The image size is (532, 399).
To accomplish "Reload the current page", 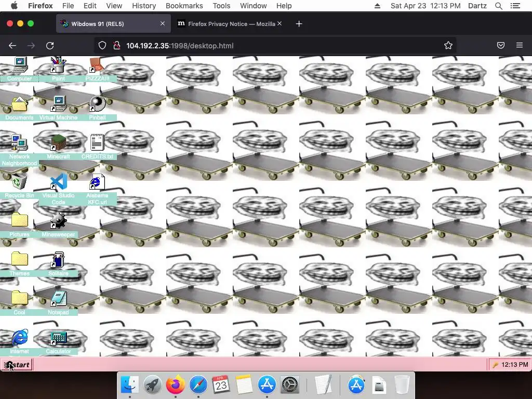I will coord(50,46).
